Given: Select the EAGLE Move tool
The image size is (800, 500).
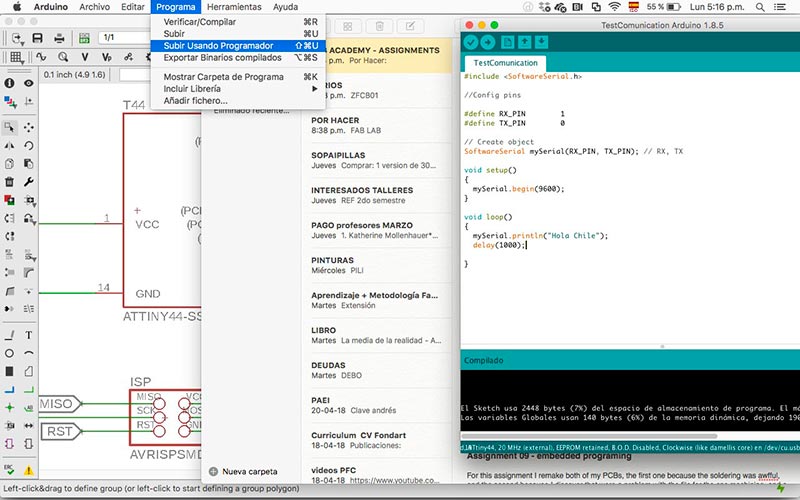Looking at the screenshot, I should click(29, 127).
